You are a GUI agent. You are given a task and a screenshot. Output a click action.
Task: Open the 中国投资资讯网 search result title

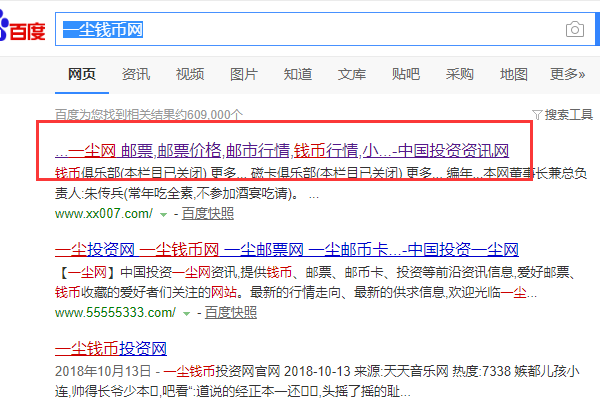pyautogui.click(x=282, y=150)
